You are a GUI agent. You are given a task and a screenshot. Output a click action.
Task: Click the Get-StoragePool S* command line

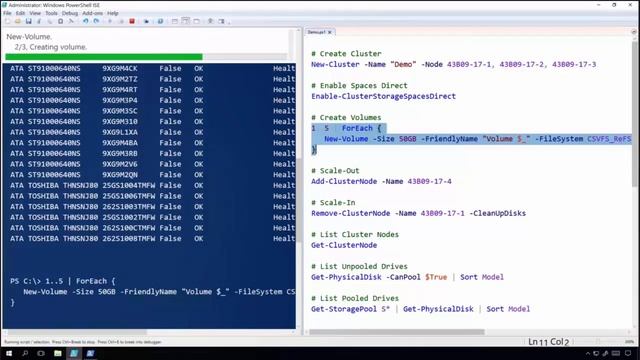[x=420, y=309]
